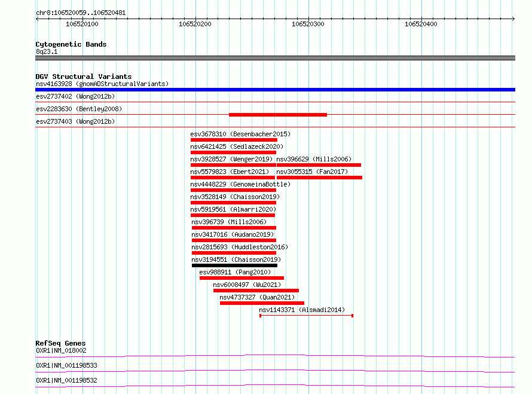Click the right arrow of the coordinate ruler
532x394 pixels.
[x=513, y=19]
